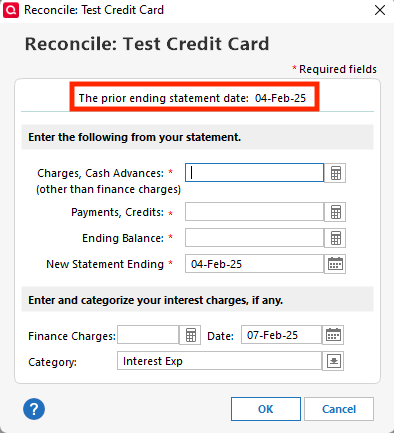Open calculator next to Ending Balance field

click(335, 238)
